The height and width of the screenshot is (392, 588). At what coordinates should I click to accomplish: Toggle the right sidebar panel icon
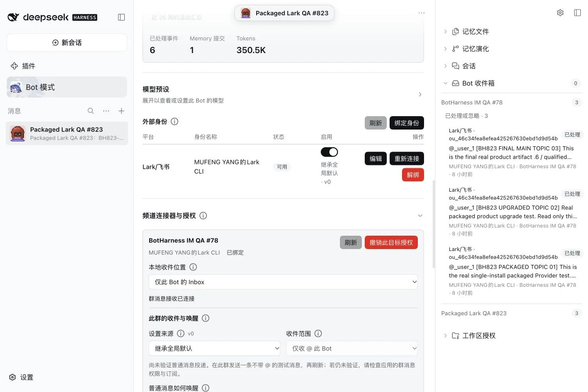577,13
